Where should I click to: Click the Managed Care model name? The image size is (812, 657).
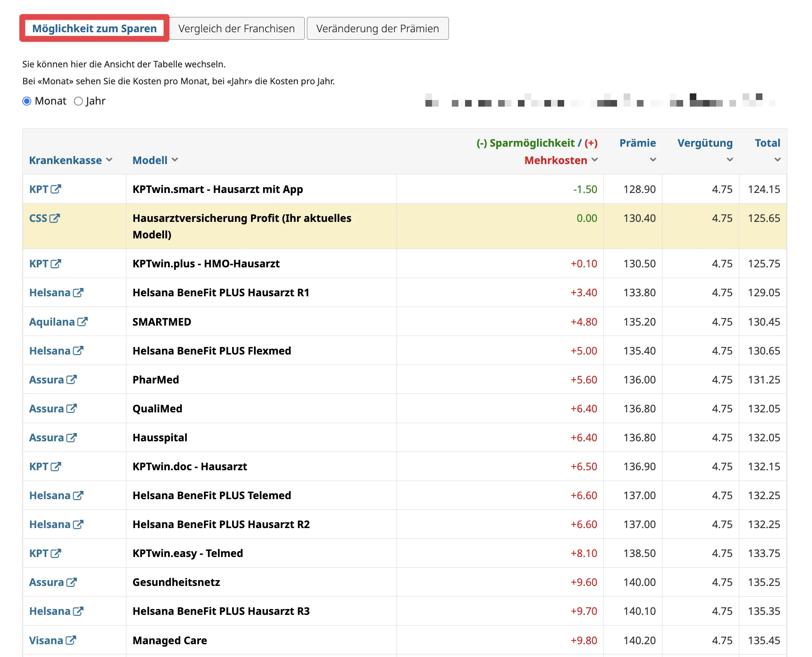[170, 640]
